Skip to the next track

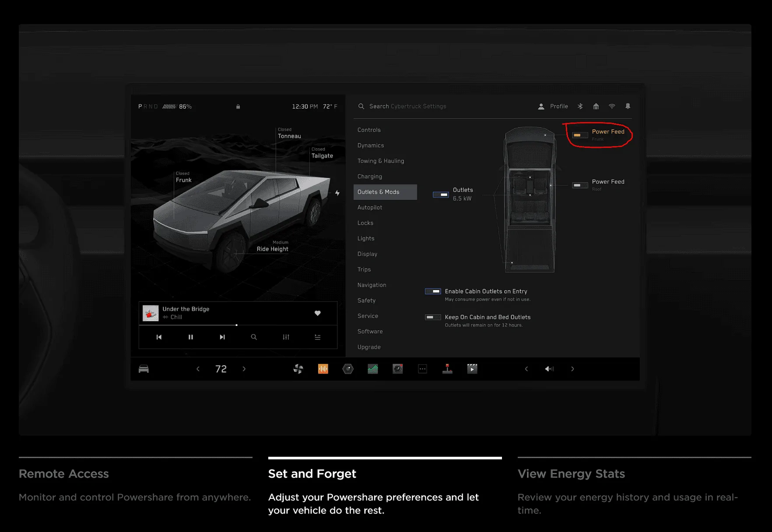pyautogui.click(x=222, y=337)
